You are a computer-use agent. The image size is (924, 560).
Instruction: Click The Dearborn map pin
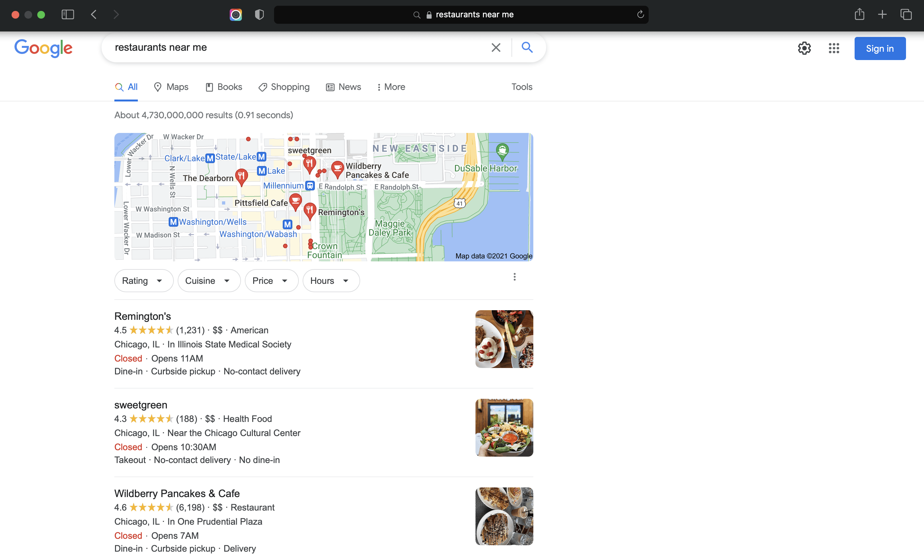(x=241, y=175)
